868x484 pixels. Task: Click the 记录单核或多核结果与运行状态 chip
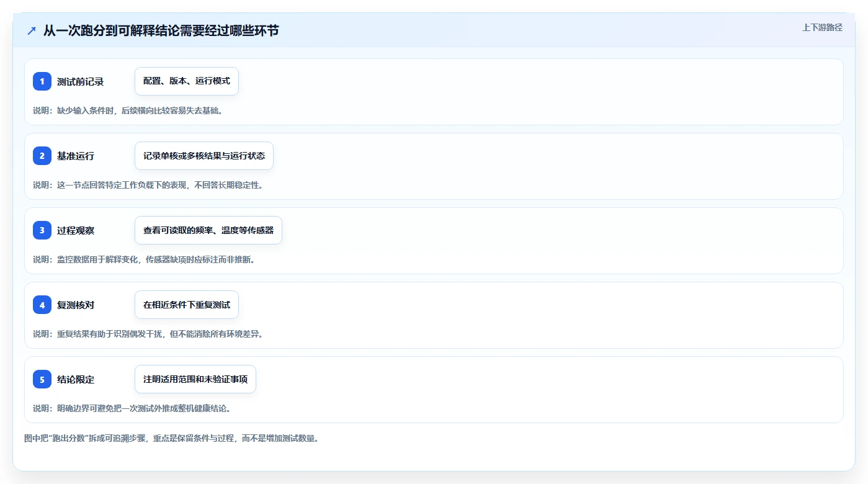204,156
